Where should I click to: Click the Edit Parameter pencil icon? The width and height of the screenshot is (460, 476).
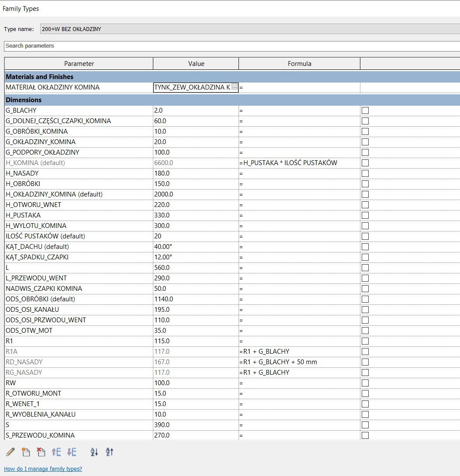pos(10,452)
